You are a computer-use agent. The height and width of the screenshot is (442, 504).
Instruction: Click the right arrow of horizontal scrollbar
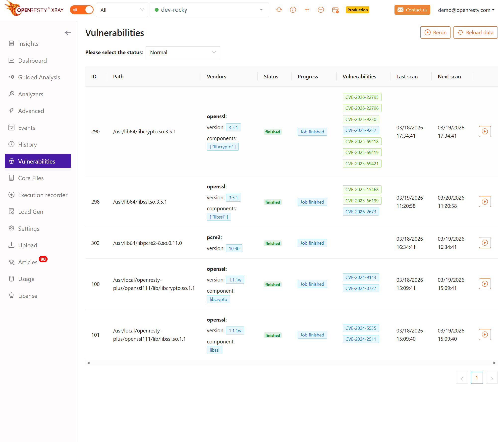click(494, 363)
